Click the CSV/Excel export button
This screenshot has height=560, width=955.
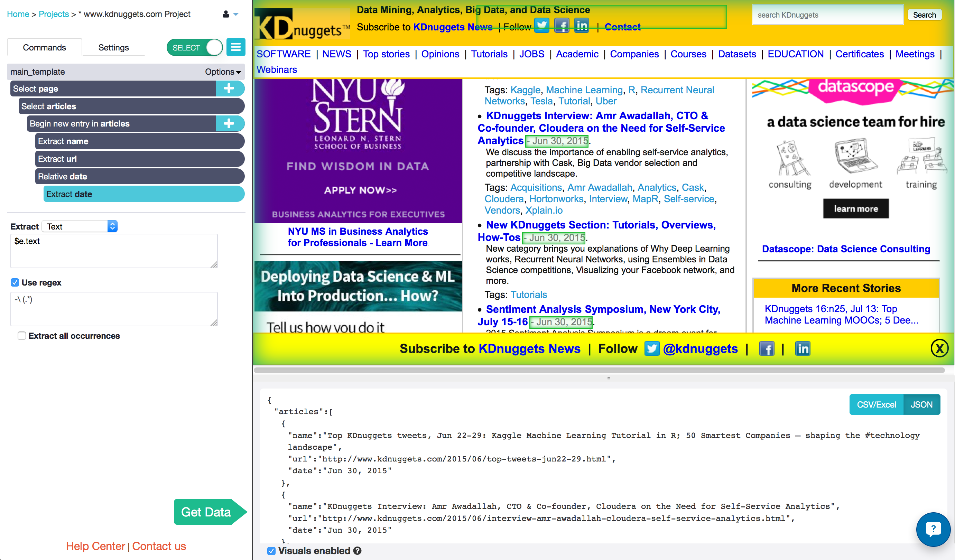pos(875,404)
